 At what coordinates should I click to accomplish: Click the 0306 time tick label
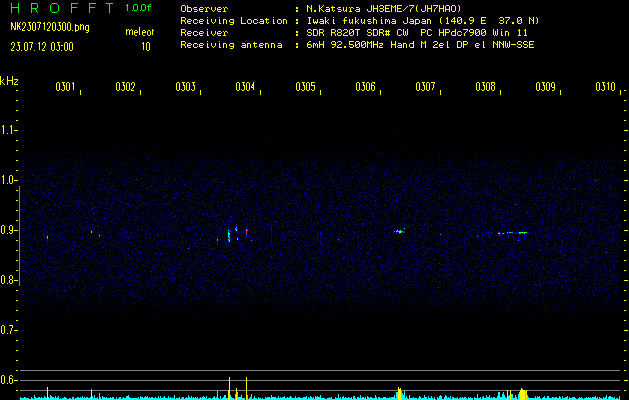pyautogui.click(x=365, y=88)
